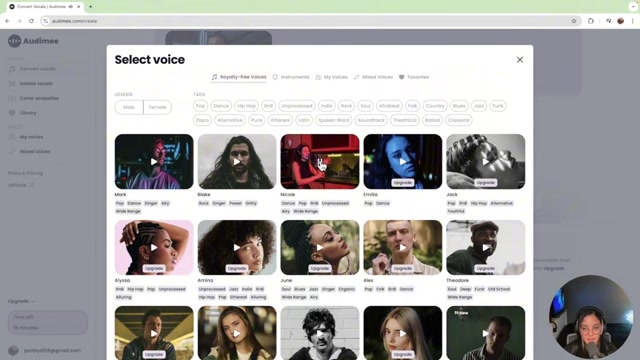Viewport: 640px width, 360px height.
Task: Toggle the Hip Hop tag filter
Action: [247, 106]
